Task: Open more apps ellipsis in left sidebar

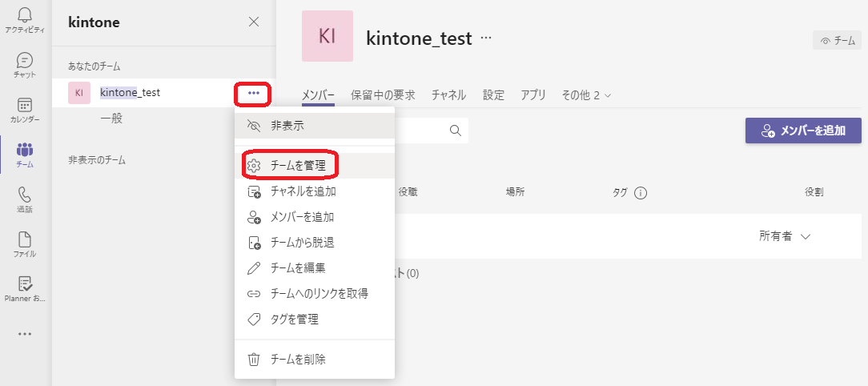Action: click(x=25, y=334)
